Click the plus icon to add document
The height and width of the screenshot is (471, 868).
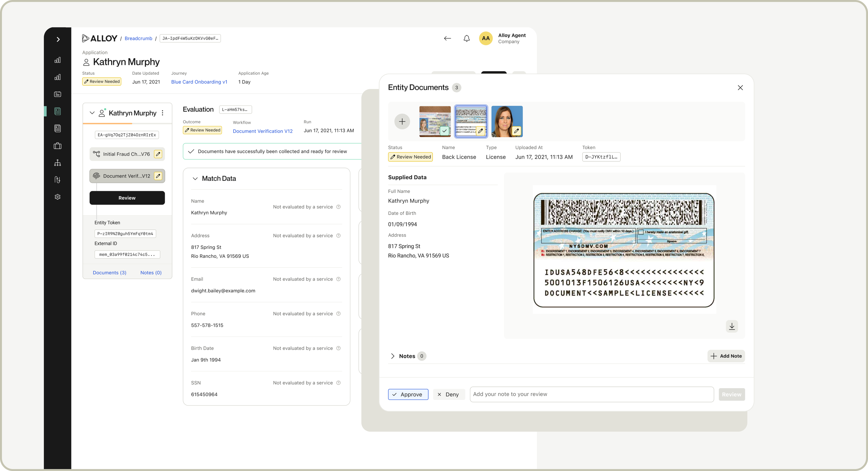tap(402, 122)
